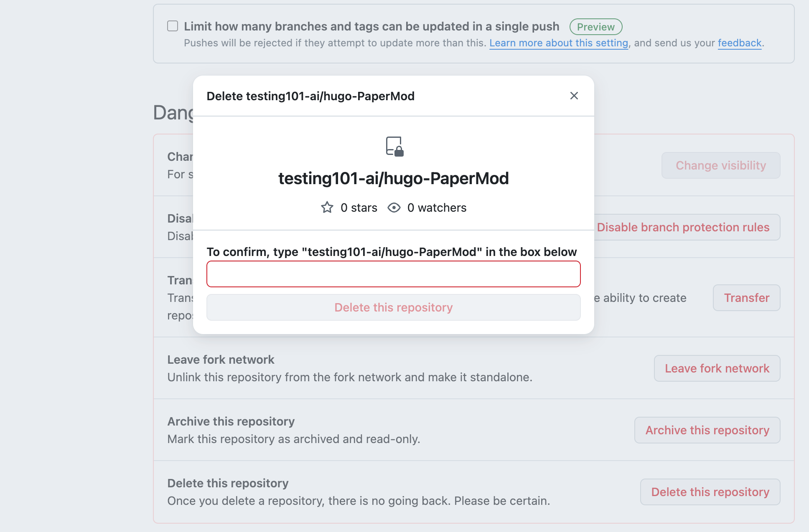Viewport: 809px width, 532px height.
Task: Click the dialog title "Delete testing101-ai/hugo-PaperMod"
Action: (310, 96)
